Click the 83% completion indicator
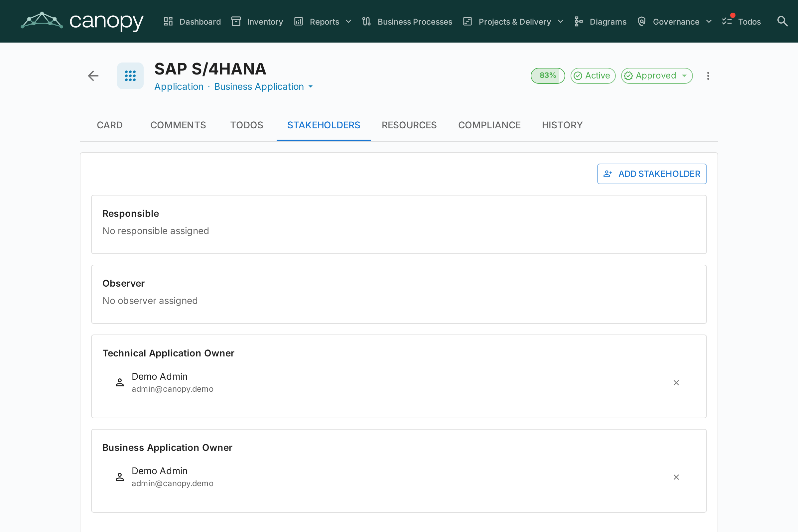The width and height of the screenshot is (798, 532). pyautogui.click(x=548, y=76)
